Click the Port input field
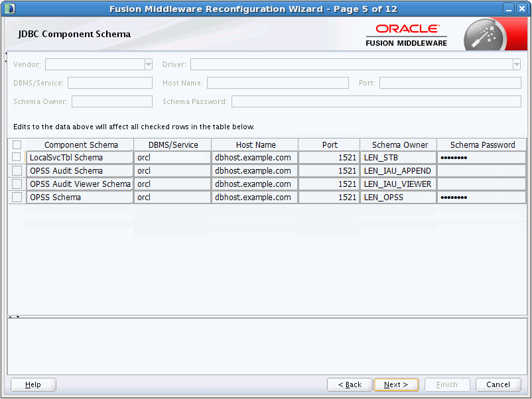This screenshot has width=532, height=399. (x=450, y=83)
